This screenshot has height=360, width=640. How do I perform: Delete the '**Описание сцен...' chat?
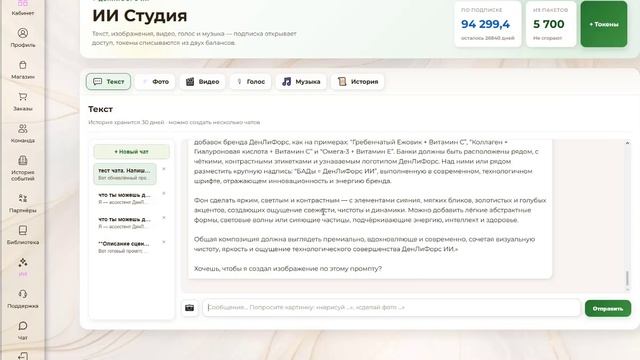[x=164, y=242]
